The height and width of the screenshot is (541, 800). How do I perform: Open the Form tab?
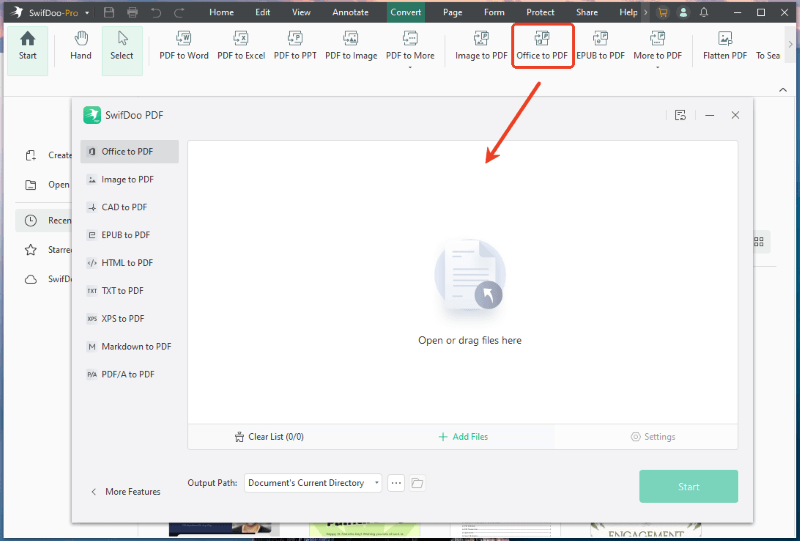click(x=494, y=12)
